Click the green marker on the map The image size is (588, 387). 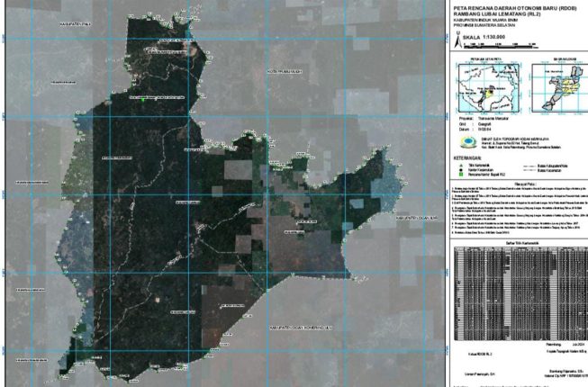click(x=141, y=99)
